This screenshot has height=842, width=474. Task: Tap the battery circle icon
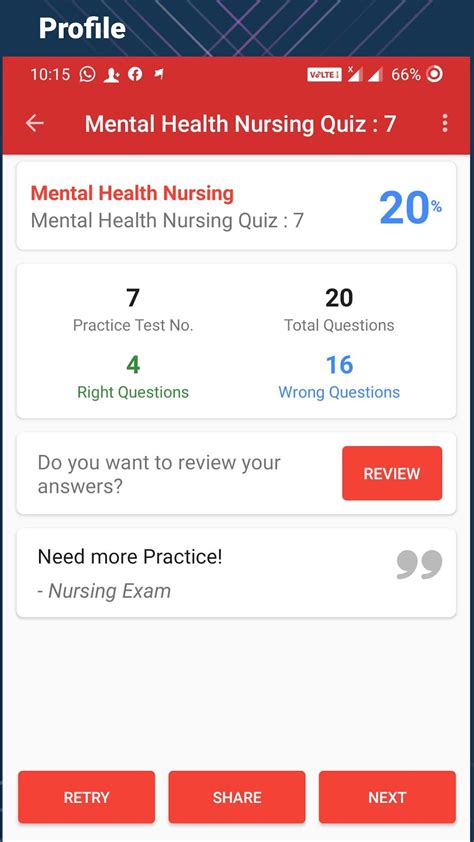[x=434, y=74]
